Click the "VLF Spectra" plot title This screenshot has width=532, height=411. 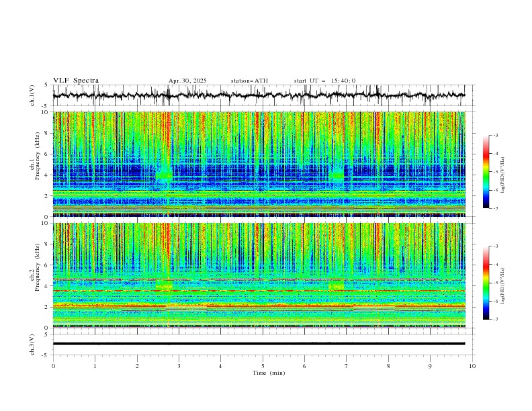pos(76,81)
